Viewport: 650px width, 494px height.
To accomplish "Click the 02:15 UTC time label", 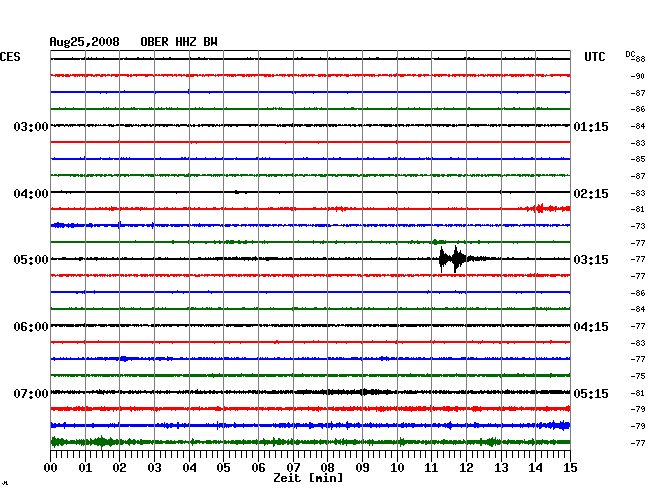I will [x=591, y=194].
